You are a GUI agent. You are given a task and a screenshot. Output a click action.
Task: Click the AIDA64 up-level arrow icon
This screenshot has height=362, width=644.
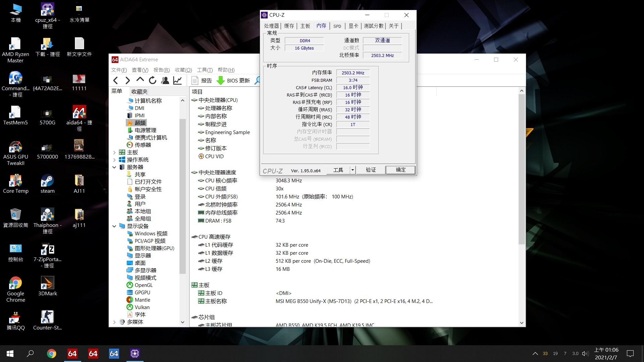140,80
